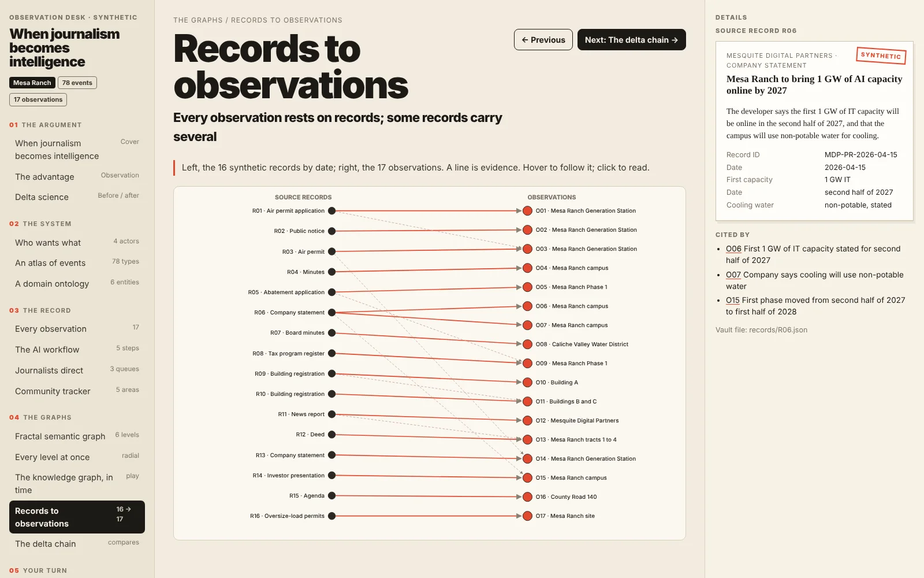Click the Mesa Ranch tag
The height and width of the screenshot is (578, 924).
click(32, 83)
